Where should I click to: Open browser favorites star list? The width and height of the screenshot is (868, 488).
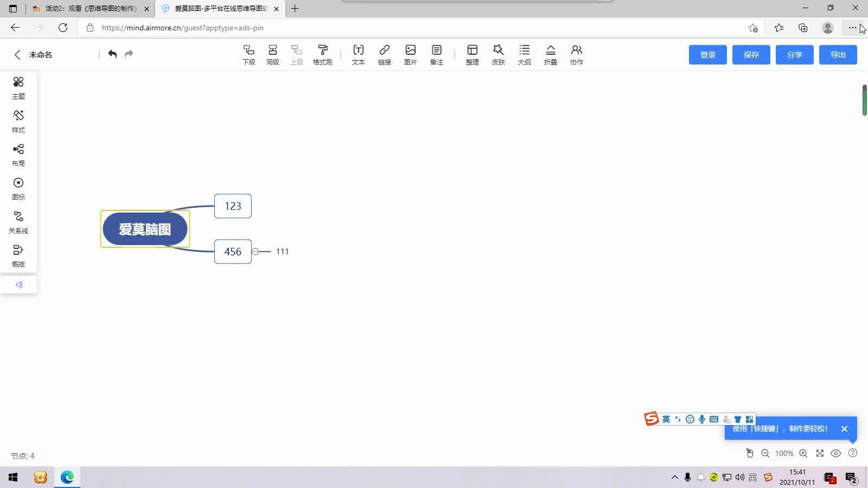click(779, 28)
